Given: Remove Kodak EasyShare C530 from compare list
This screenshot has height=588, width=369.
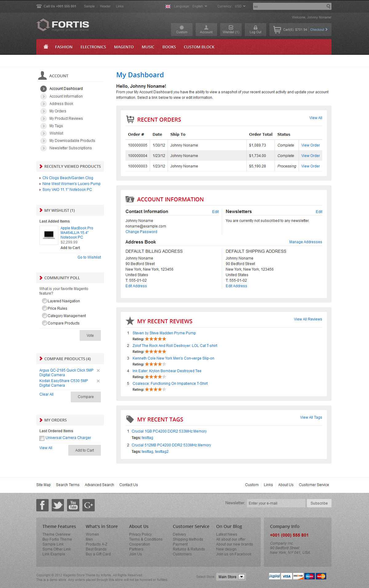Looking at the screenshot, I should point(98,381).
